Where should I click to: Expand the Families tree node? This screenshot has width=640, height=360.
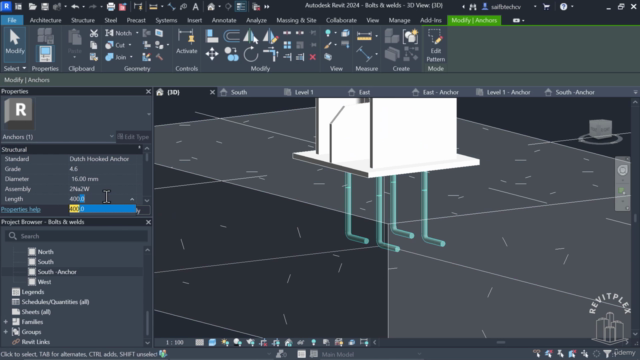tap(6, 322)
